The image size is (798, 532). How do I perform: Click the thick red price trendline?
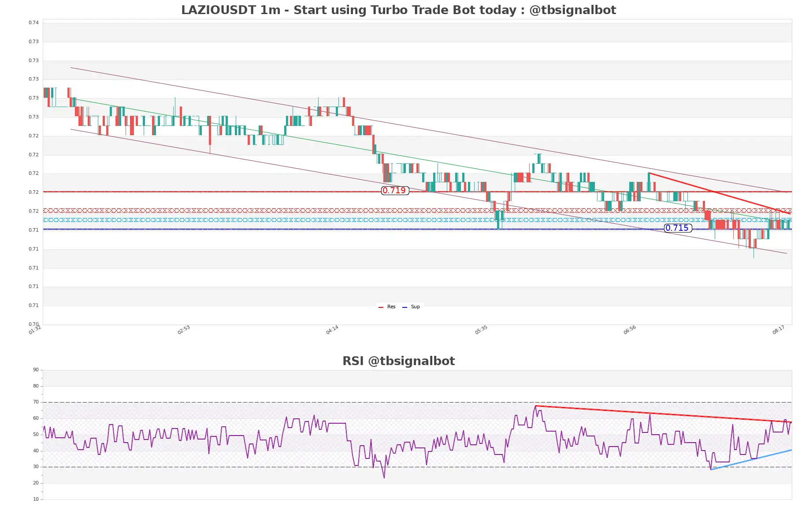719,193
